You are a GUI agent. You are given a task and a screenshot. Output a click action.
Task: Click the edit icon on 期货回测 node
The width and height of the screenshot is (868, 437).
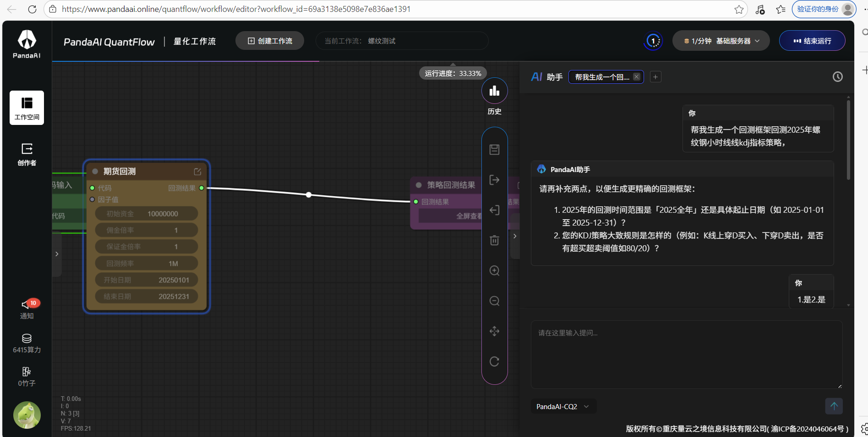click(x=197, y=172)
